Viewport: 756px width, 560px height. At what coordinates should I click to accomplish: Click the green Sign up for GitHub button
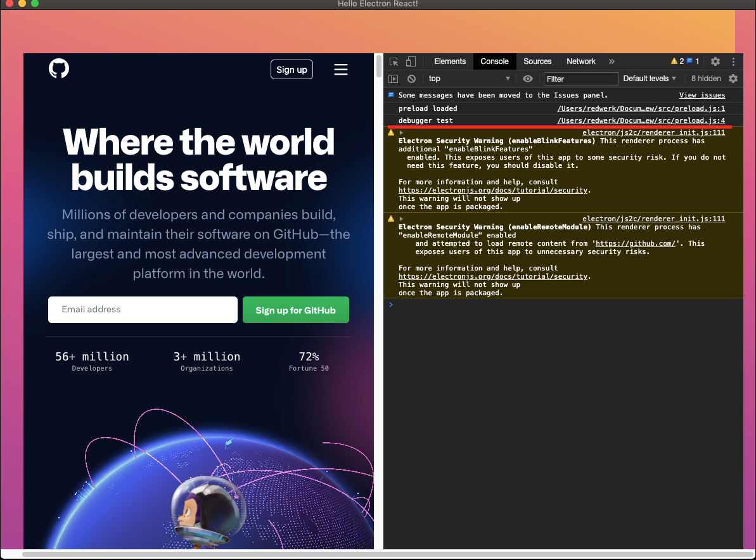[295, 310]
